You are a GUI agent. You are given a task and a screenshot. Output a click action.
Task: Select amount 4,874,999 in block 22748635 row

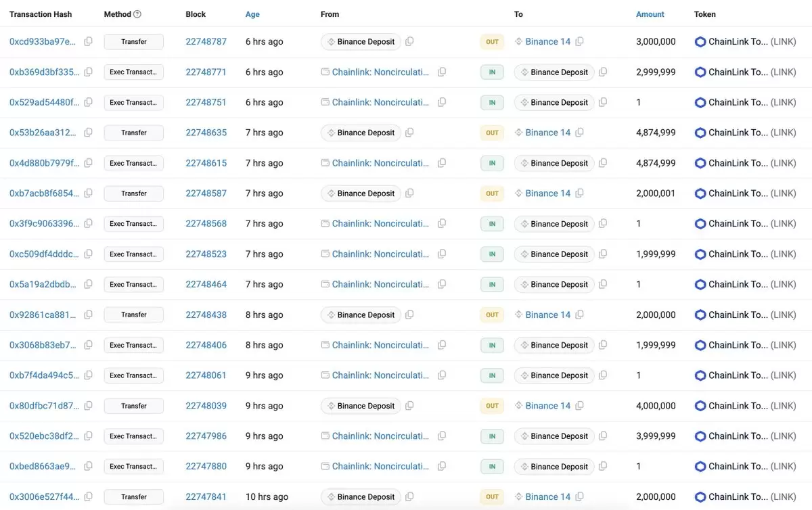point(656,133)
